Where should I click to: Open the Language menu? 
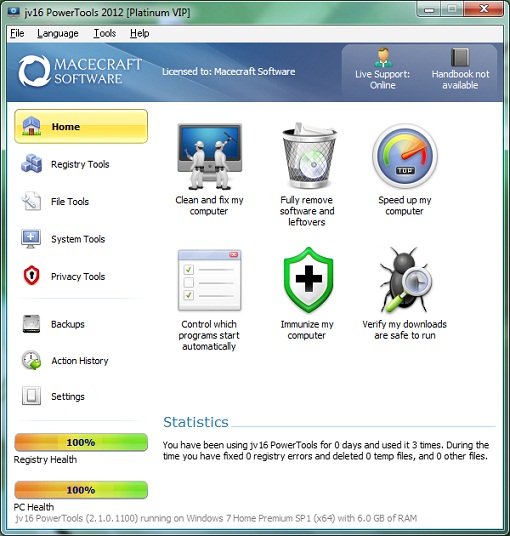(x=58, y=33)
